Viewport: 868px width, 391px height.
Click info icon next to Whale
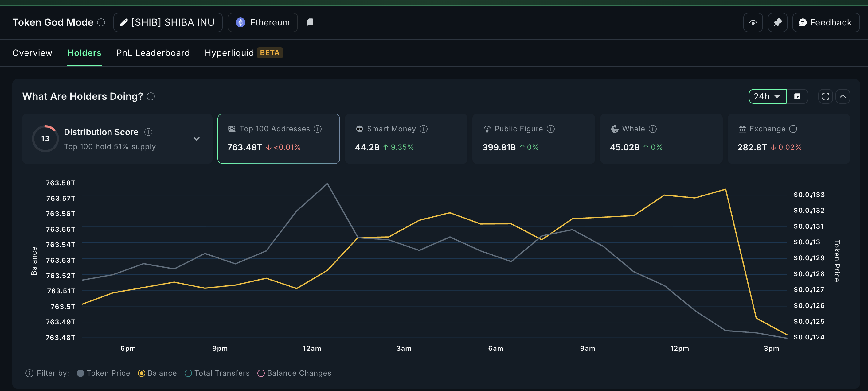tap(653, 129)
